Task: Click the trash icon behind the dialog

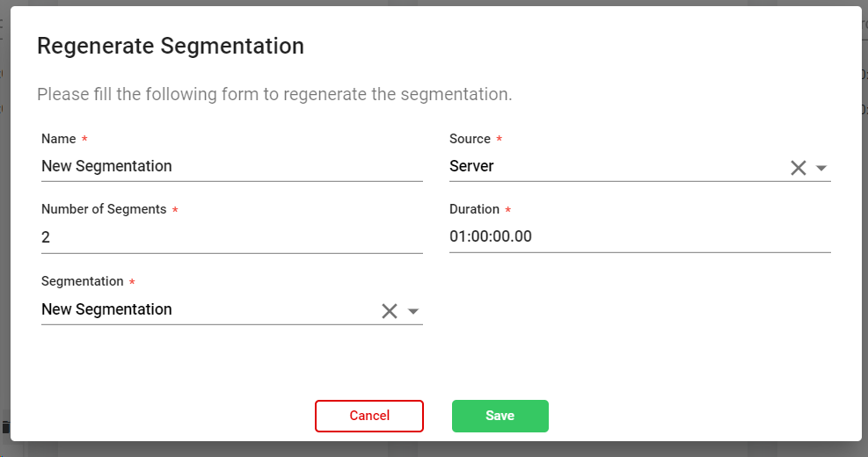Action: [5, 427]
